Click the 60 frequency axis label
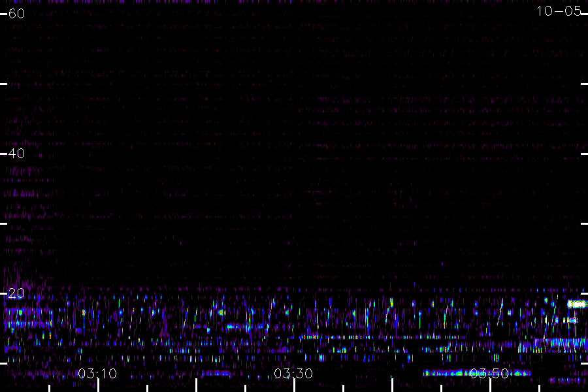 [16, 14]
